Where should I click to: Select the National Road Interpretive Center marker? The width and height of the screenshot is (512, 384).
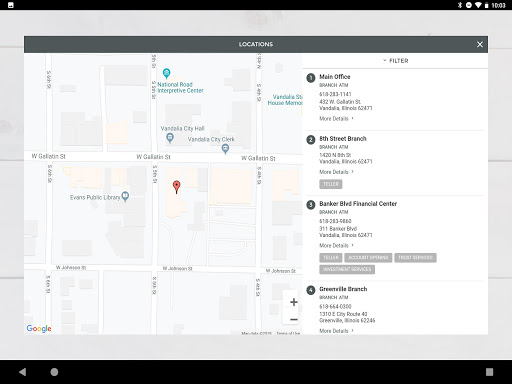point(166,73)
